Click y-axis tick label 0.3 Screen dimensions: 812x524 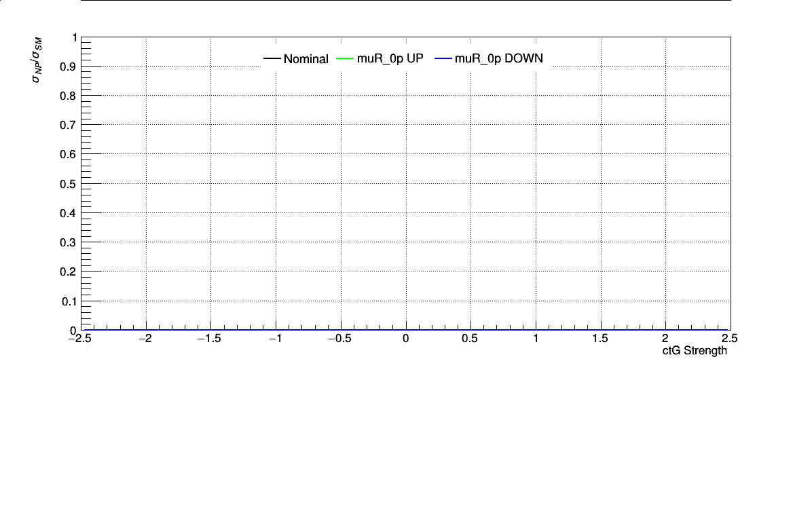68,243
